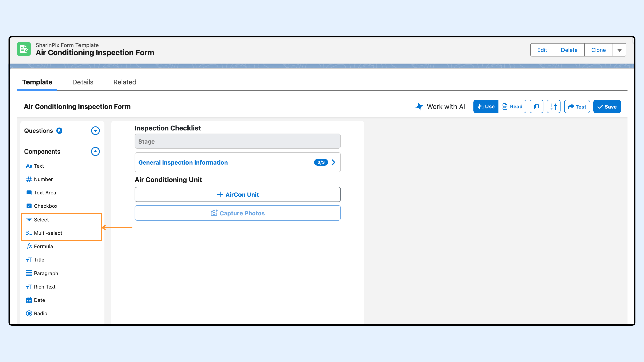Select the Formula component icon
This screenshot has width=644, height=362.
pyautogui.click(x=29, y=246)
